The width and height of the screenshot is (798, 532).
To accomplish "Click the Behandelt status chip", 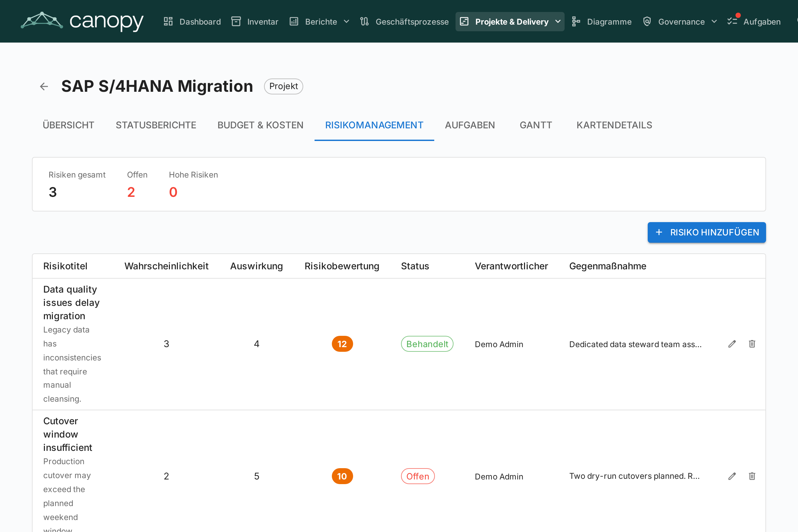I will click(x=427, y=344).
